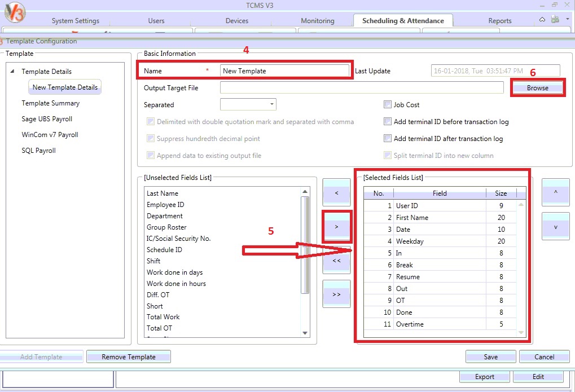Click the Save button
Image resolution: width=575 pixels, height=392 pixels.
pos(490,356)
